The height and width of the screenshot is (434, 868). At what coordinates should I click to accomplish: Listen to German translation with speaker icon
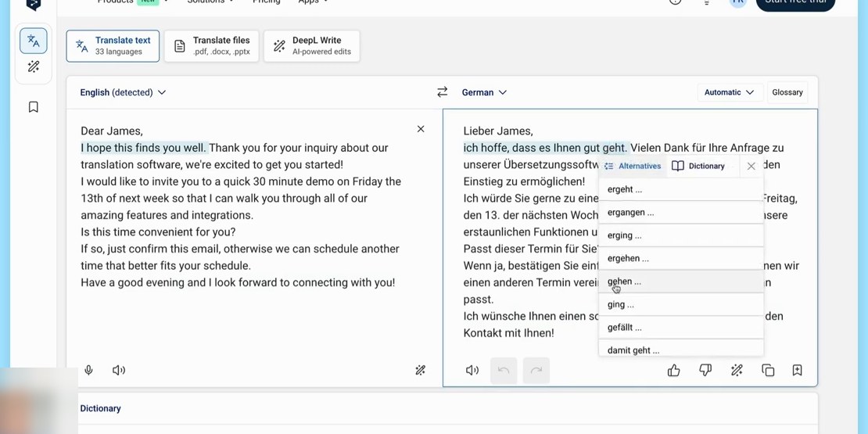coord(472,371)
